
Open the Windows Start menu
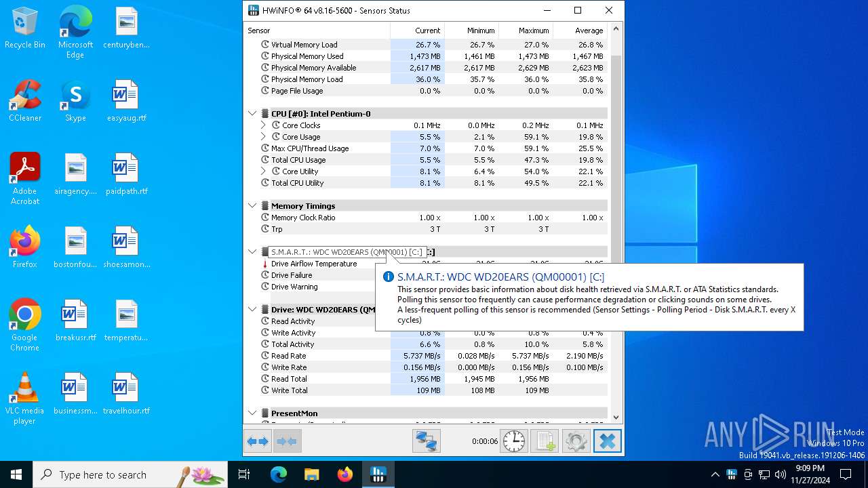(x=16, y=474)
